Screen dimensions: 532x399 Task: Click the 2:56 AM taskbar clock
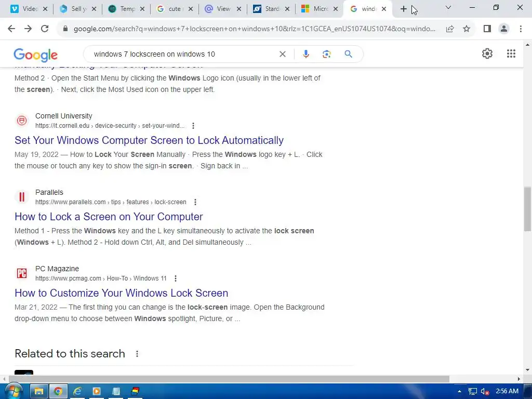point(507,391)
